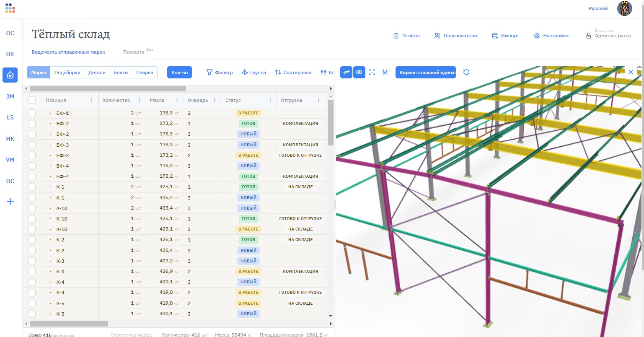Tick checkbox of К-4 row with В РАБОТЕ status
Screen dimensions: 644x337
[32, 293]
